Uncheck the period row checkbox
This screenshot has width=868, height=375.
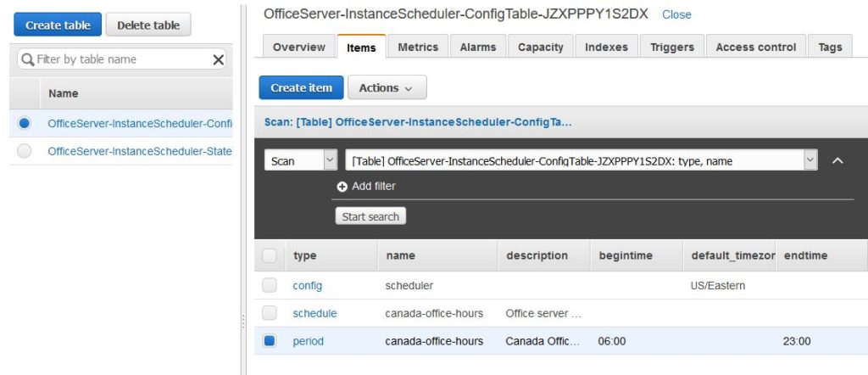(x=270, y=341)
